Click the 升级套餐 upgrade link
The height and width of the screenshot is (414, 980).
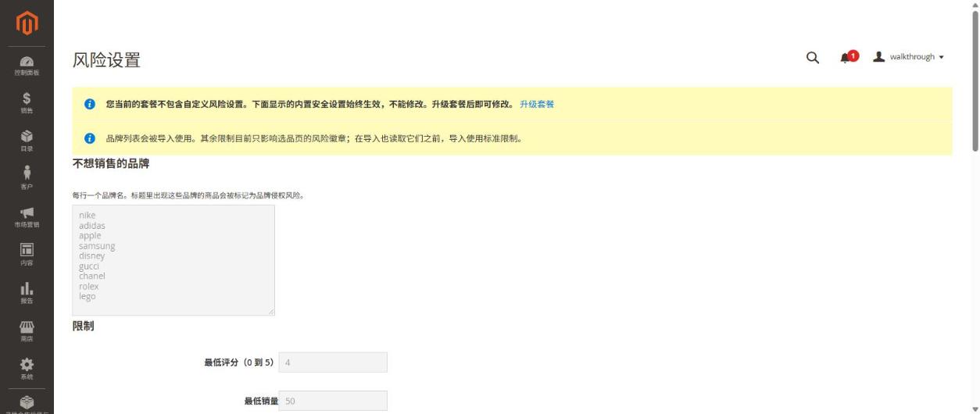(537, 104)
